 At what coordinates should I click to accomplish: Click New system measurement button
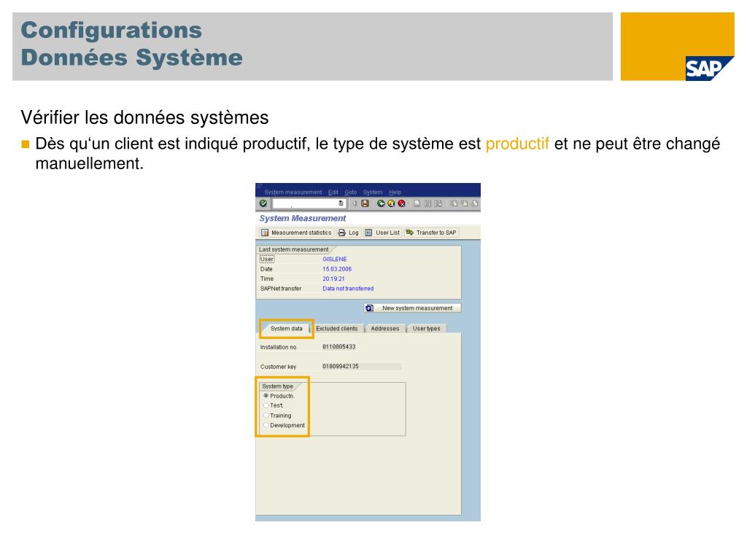coord(413,308)
